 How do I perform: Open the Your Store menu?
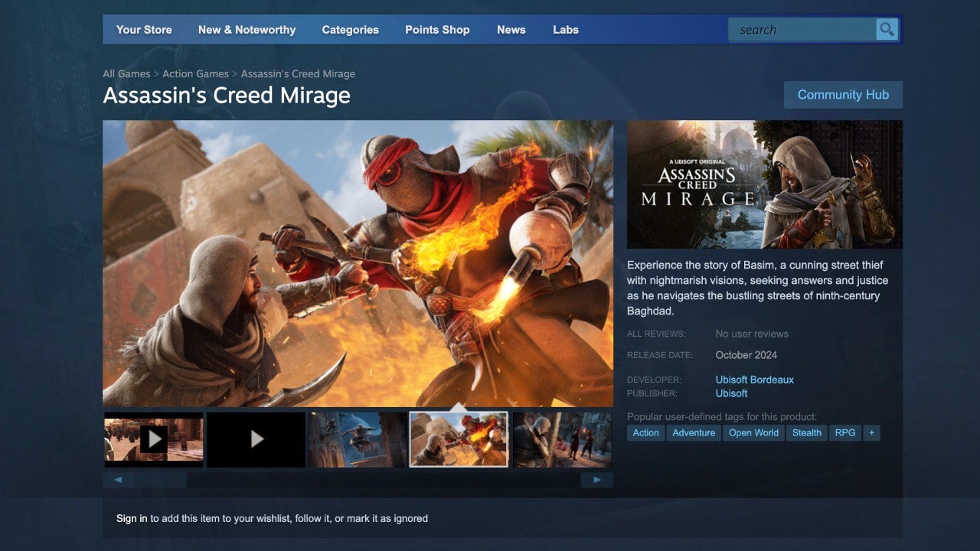pyautogui.click(x=144, y=30)
